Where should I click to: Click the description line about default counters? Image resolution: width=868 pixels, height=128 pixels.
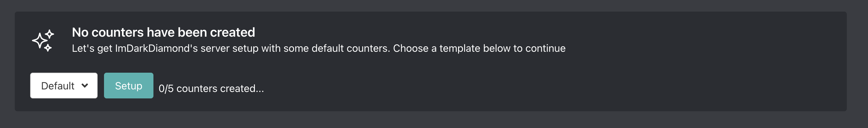[x=319, y=48]
